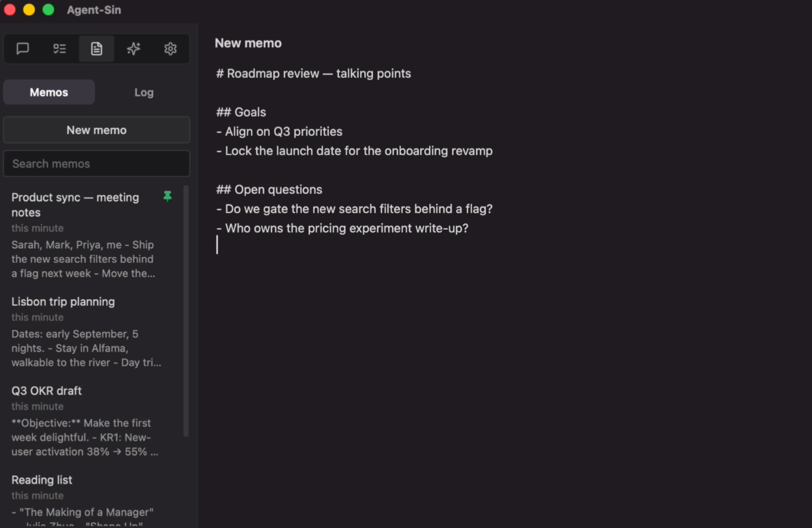812x528 pixels.
Task: Click the Roadmap review heading line
Action: point(313,73)
